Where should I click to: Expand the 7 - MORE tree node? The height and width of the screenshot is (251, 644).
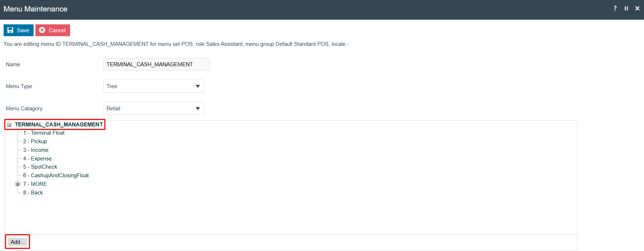click(x=18, y=184)
